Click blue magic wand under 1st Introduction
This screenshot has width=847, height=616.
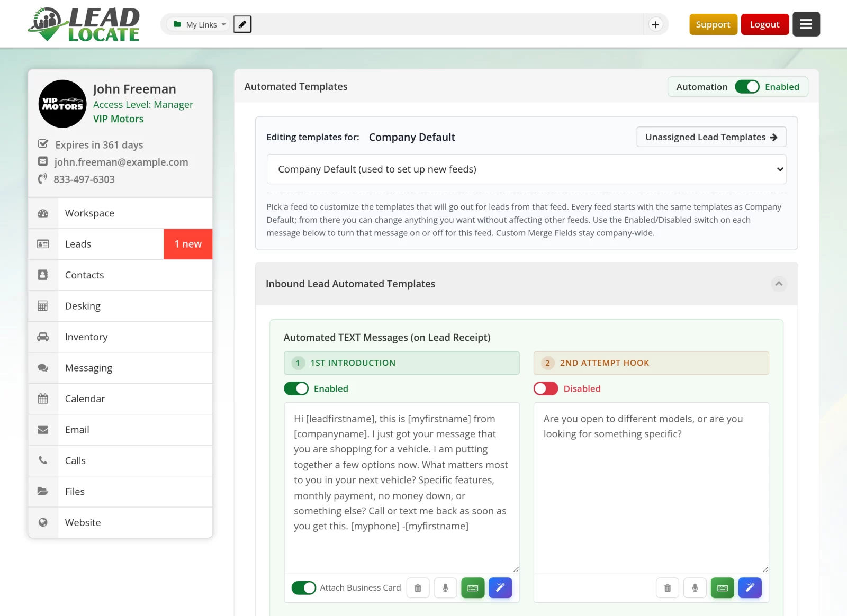500,588
